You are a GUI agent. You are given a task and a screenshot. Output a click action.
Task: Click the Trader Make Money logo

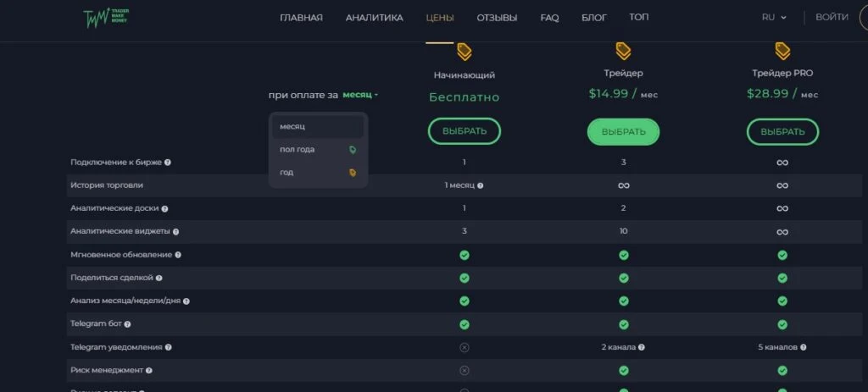click(105, 19)
